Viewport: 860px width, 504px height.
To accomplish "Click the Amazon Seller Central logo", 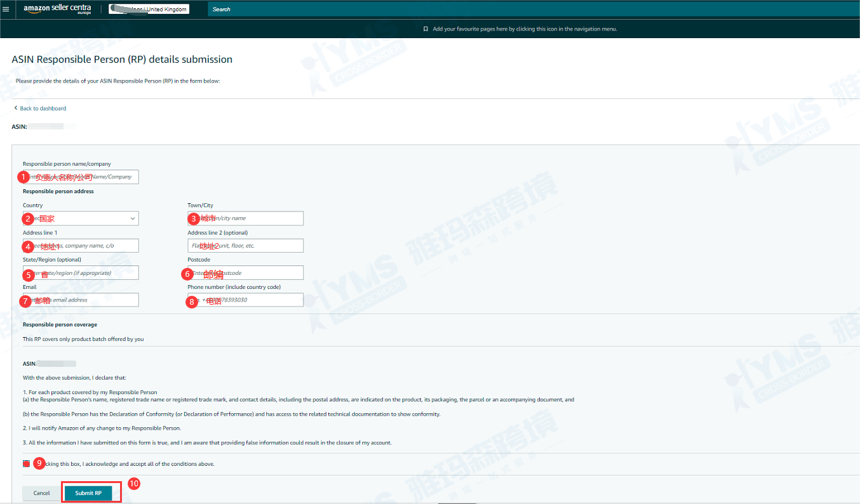I will [x=57, y=10].
